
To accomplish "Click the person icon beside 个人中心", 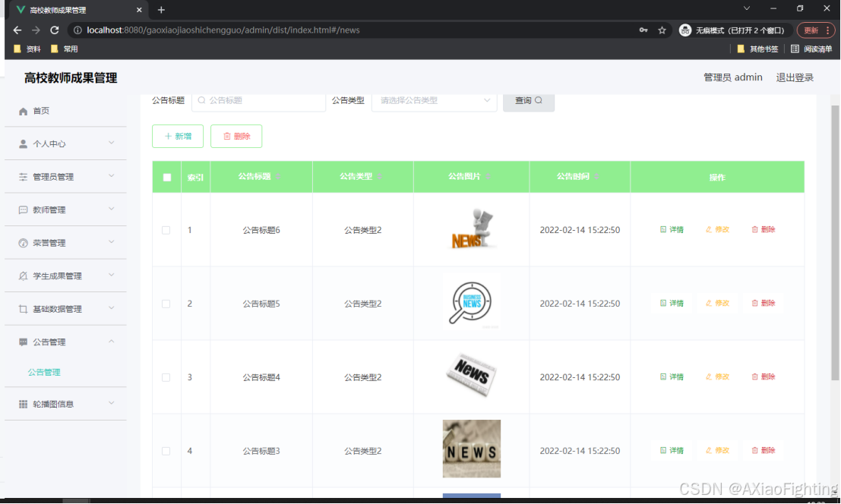I will coord(23,144).
